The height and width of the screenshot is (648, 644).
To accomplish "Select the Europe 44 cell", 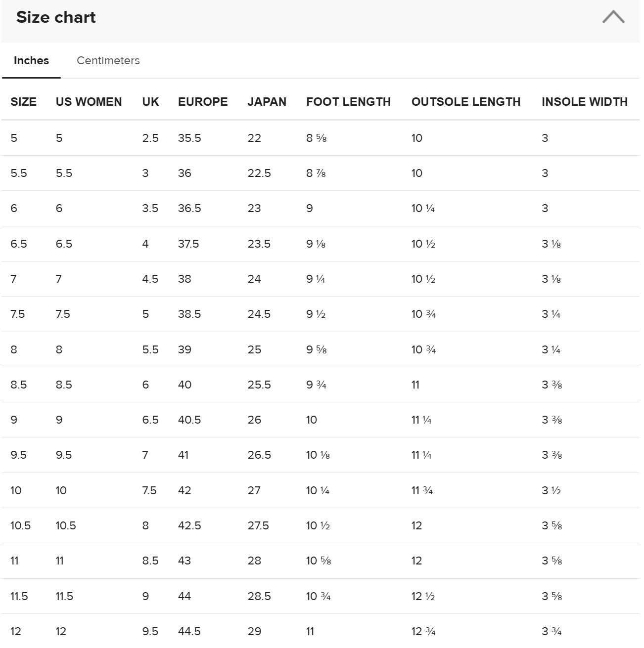I will coord(184,596).
